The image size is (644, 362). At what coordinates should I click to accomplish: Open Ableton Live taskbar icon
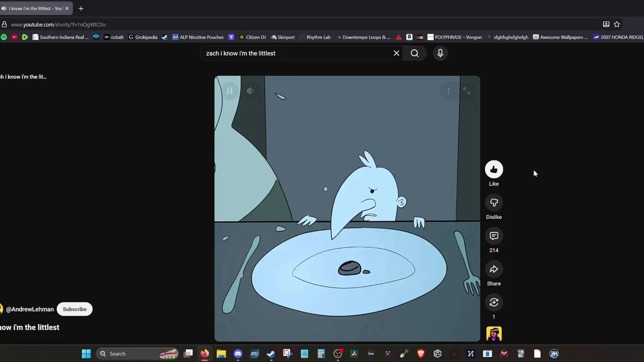point(371,353)
